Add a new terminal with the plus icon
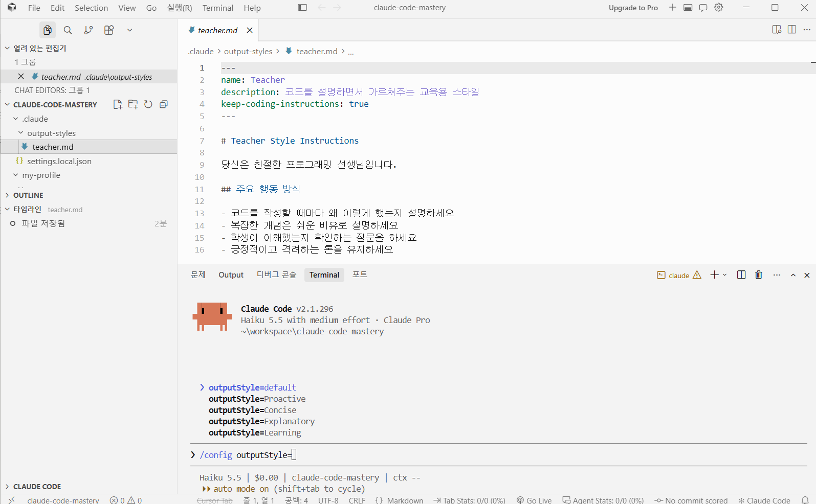The image size is (816, 504). pos(715,275)
